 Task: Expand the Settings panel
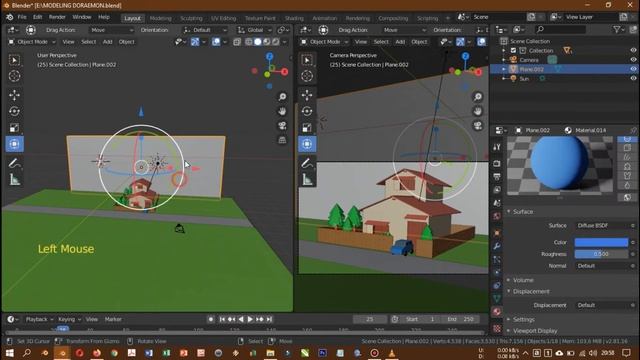524,319
